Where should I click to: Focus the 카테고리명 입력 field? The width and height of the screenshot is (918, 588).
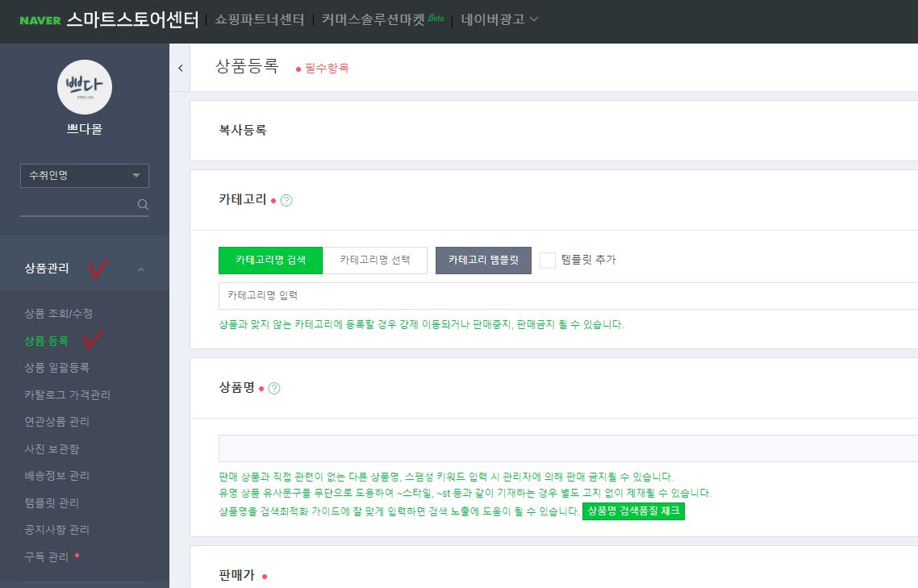click(568, 296)
